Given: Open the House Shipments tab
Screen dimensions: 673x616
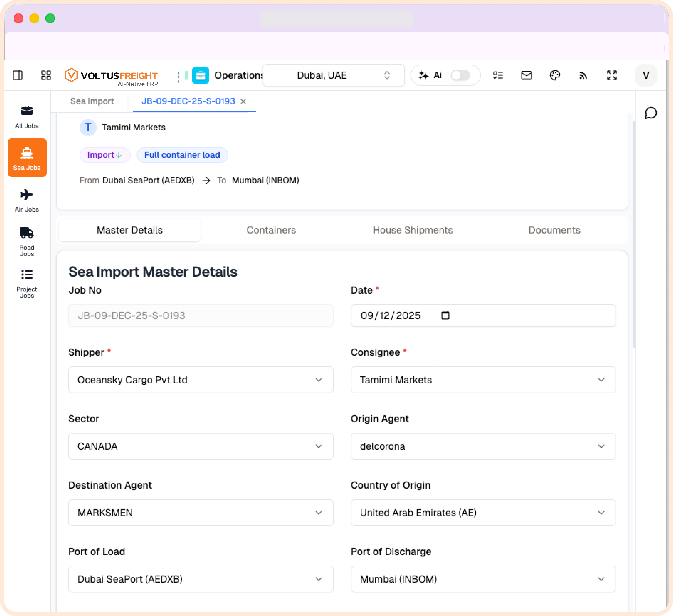Looking at the screenshot, I should click(413, 230).
